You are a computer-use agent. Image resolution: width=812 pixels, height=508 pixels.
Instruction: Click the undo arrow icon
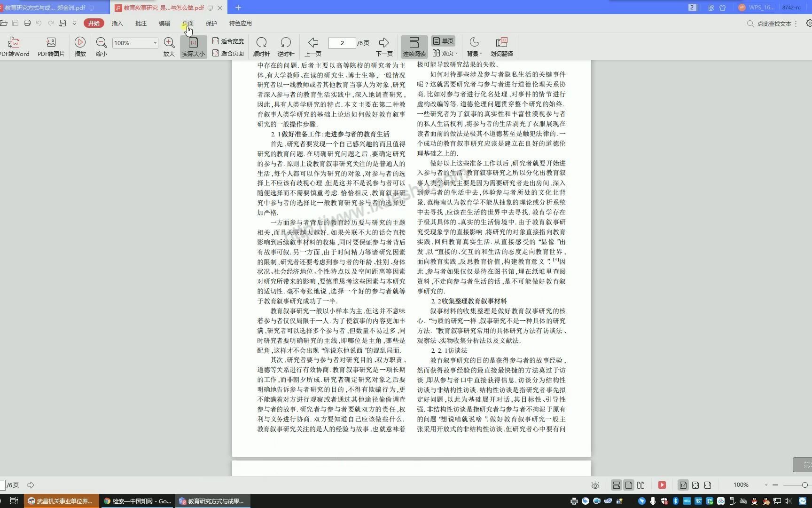[39, 23]
